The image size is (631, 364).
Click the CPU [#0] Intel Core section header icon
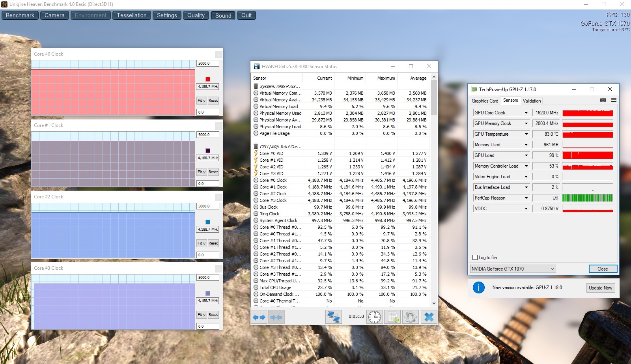[x=256, y=147]
